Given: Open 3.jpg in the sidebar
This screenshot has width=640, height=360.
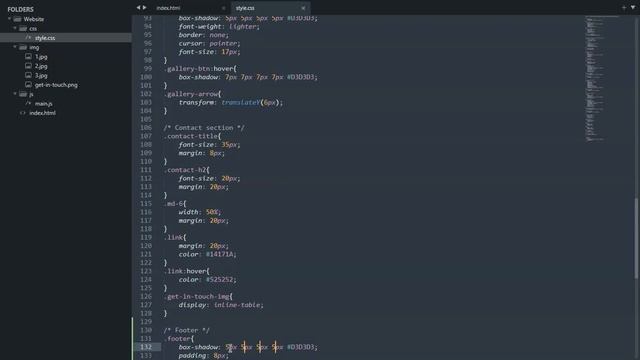Looking at the screenshot, I should click(x=41, y=76).
